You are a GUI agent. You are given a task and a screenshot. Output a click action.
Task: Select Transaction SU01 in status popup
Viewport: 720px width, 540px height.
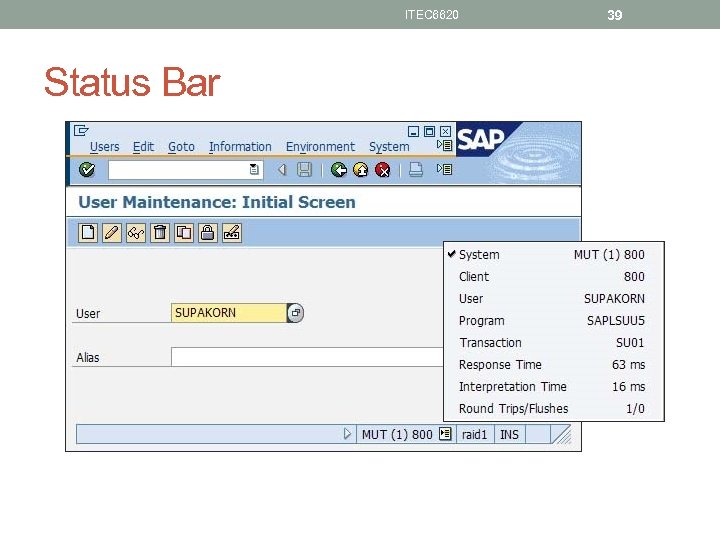554,343
